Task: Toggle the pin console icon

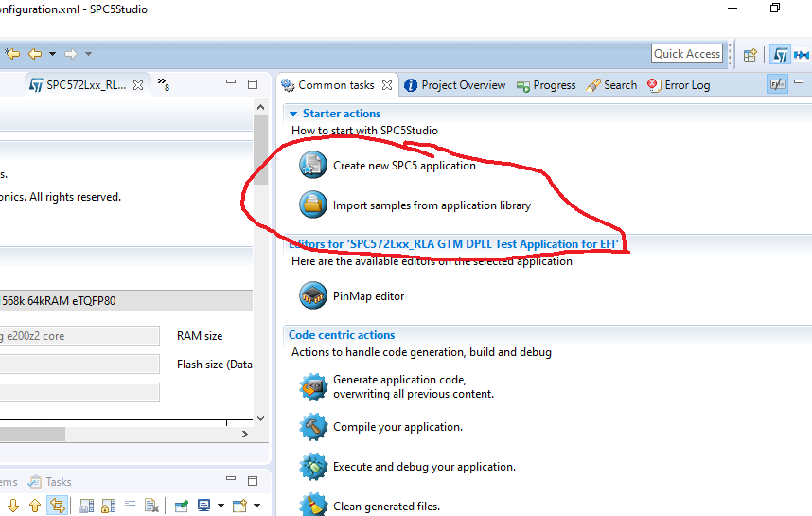Action: pyautogui.click(x=182, y=506)
